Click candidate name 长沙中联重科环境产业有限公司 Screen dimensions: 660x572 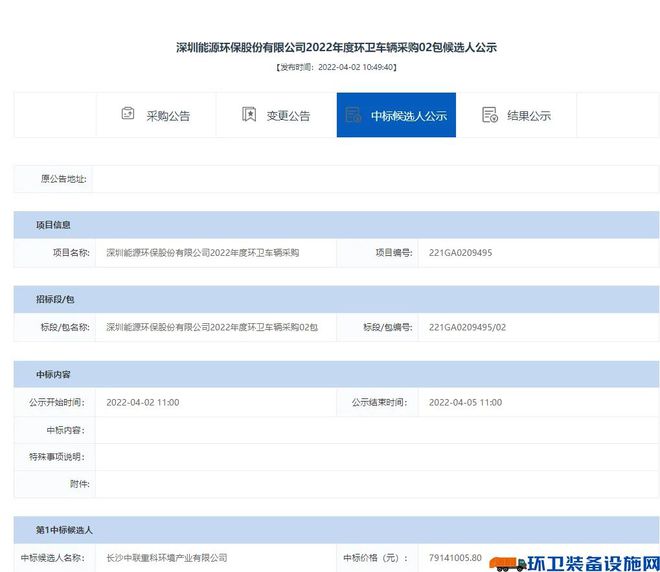167,558
